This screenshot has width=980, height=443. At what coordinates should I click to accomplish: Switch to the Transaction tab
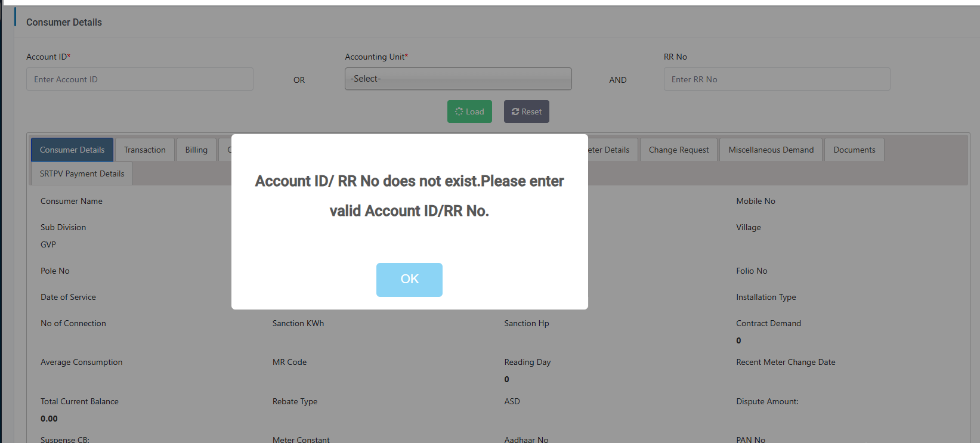pyautogui.click(x=145, y=150)
